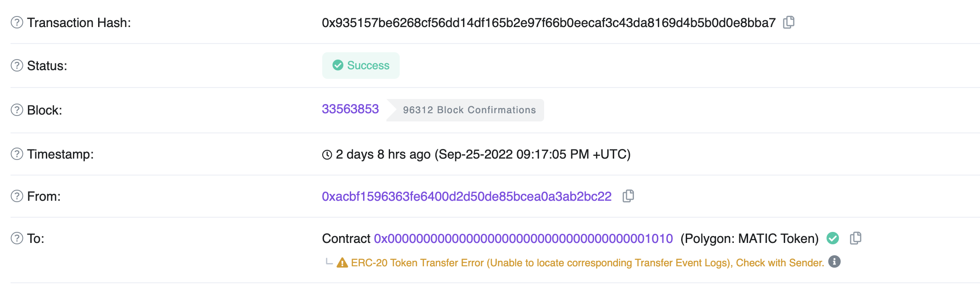The image size is (980, 286).
Task: Open block 33563853
Action: pos(350,110)
